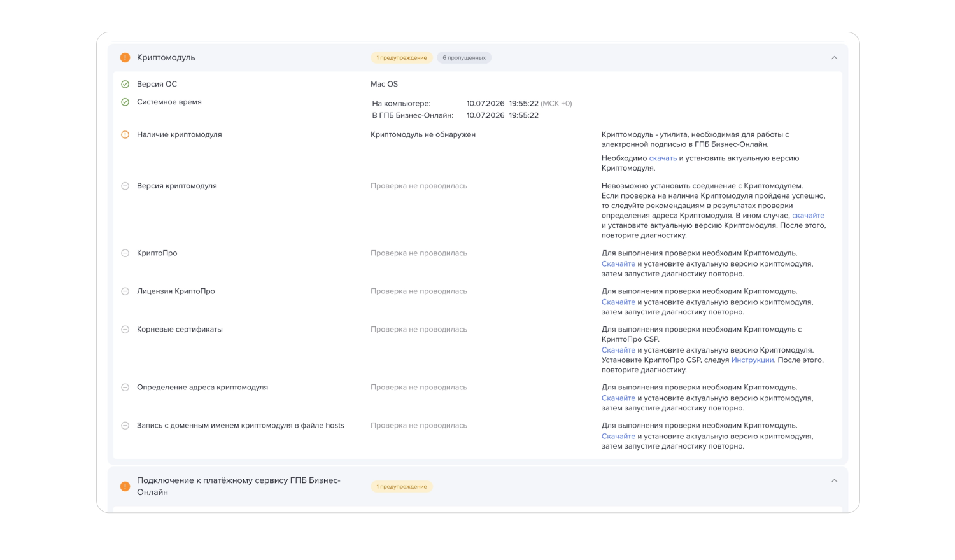Click the orange warning icon beside Криптомодуль header

click(x=125, y=58)
